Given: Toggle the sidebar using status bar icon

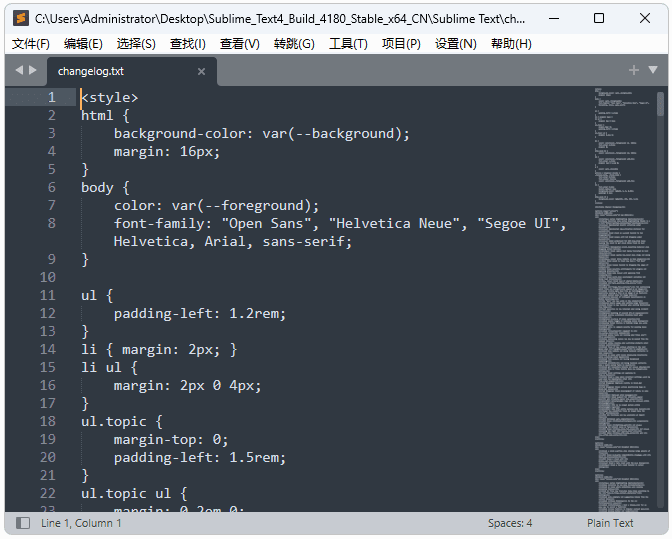Looking at the screenshot, I should (23, 523).
